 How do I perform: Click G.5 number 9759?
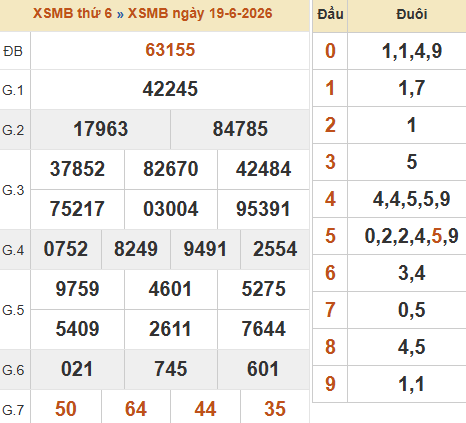click(x=77, y=289)
